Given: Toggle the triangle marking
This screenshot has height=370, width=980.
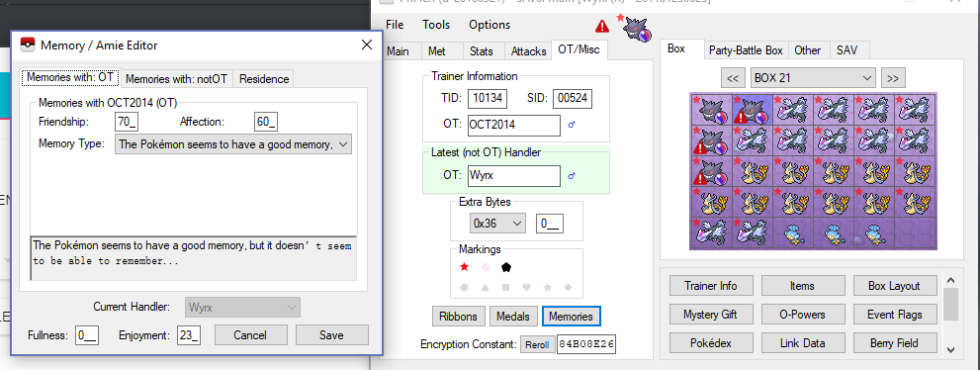Looking at the screenshot, I should (x=485, y=288).
